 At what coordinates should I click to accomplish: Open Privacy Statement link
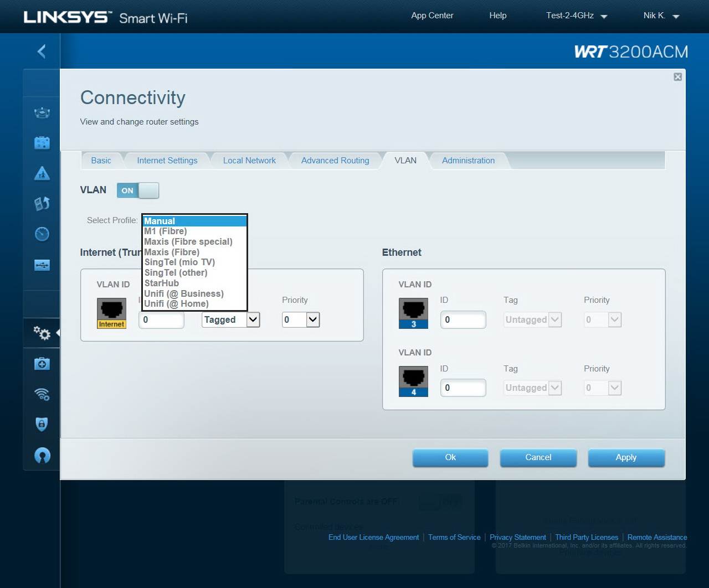[x=518, y=537]
